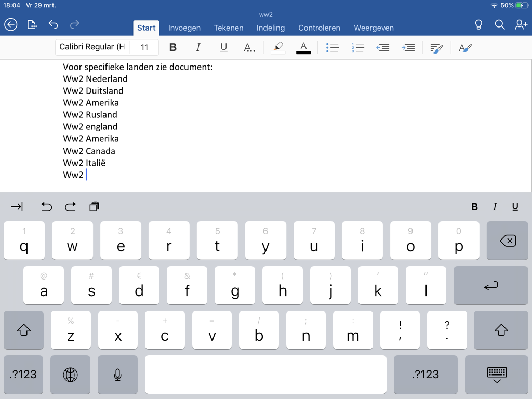
Task: Open the font size 11 selector
Action: [x=144, y=47]
